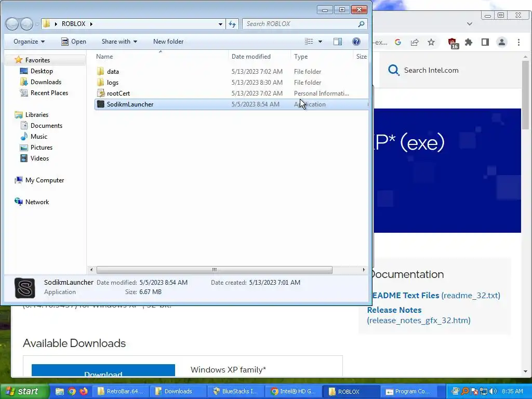
Task: Open Explorer Help question mark icon
Action: [356, 42]
